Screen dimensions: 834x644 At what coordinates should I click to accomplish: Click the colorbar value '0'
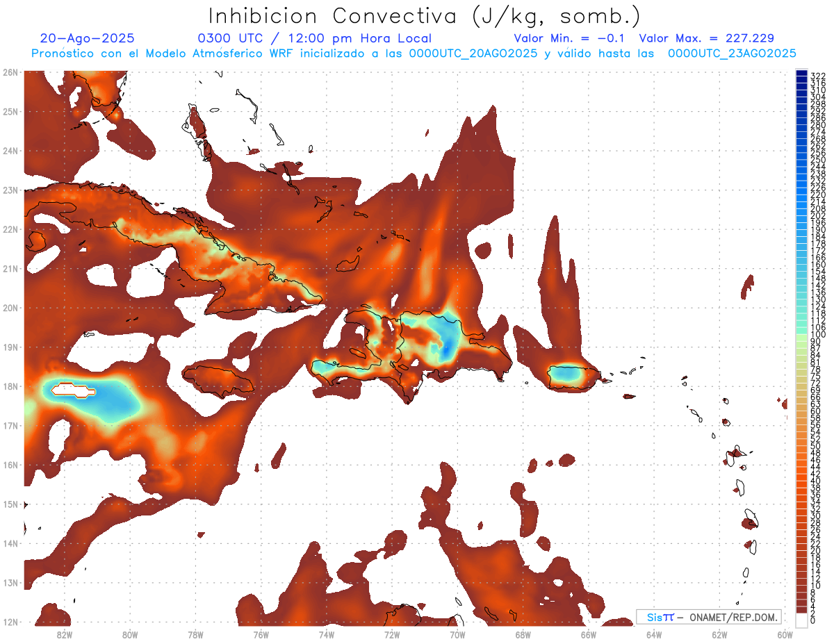click(x=813, y=620)
